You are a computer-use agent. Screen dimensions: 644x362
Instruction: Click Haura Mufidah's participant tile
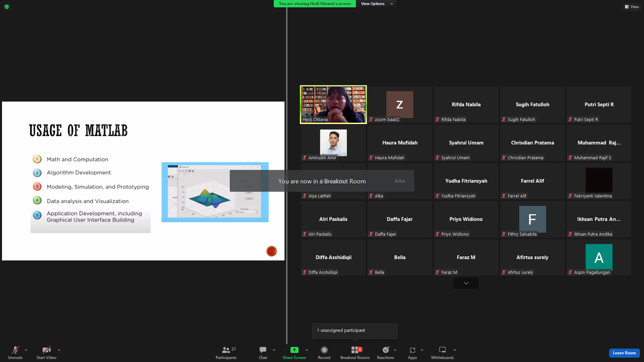click(400, 143)
